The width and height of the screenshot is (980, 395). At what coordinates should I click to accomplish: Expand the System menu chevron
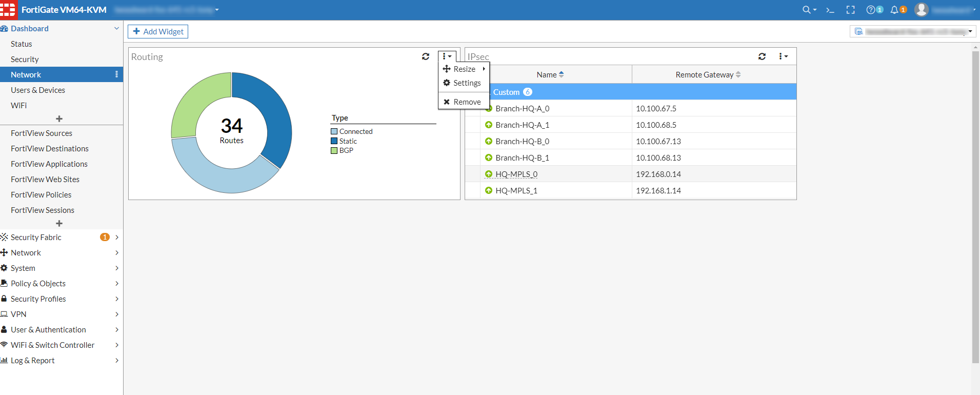[x=117, y=268]
